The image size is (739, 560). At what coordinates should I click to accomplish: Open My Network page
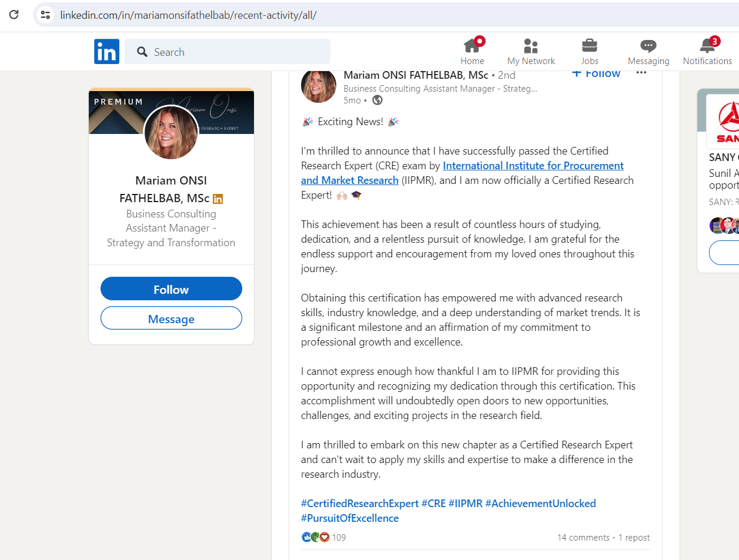531,52
